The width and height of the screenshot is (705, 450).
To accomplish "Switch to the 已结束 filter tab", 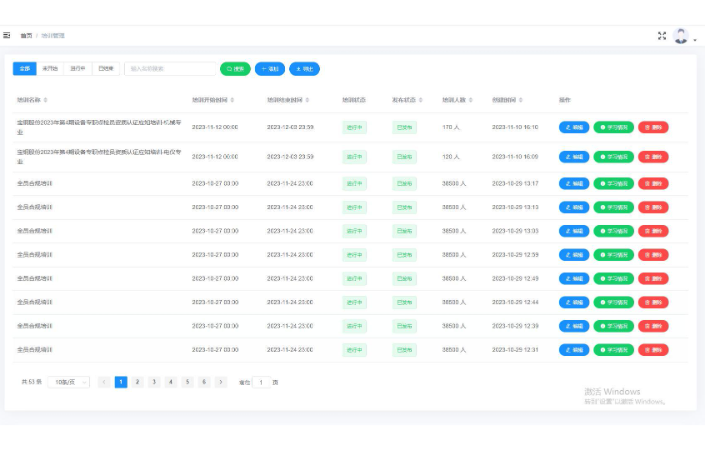I will pos(105,69).
